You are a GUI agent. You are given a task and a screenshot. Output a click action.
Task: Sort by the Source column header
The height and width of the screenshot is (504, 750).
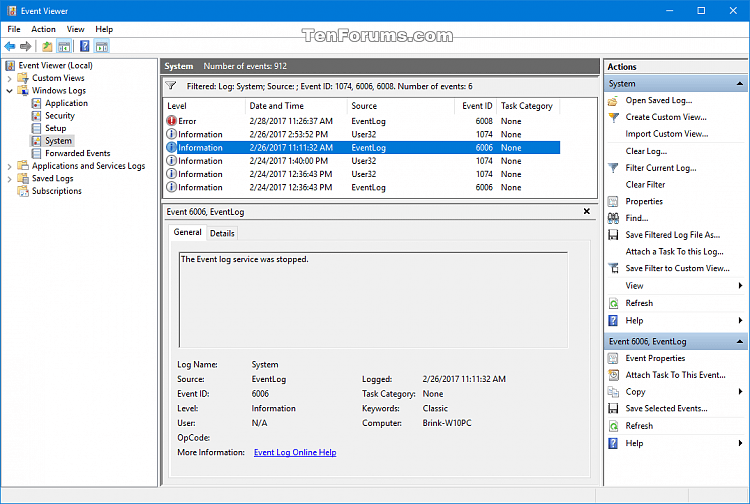[401, 106]
